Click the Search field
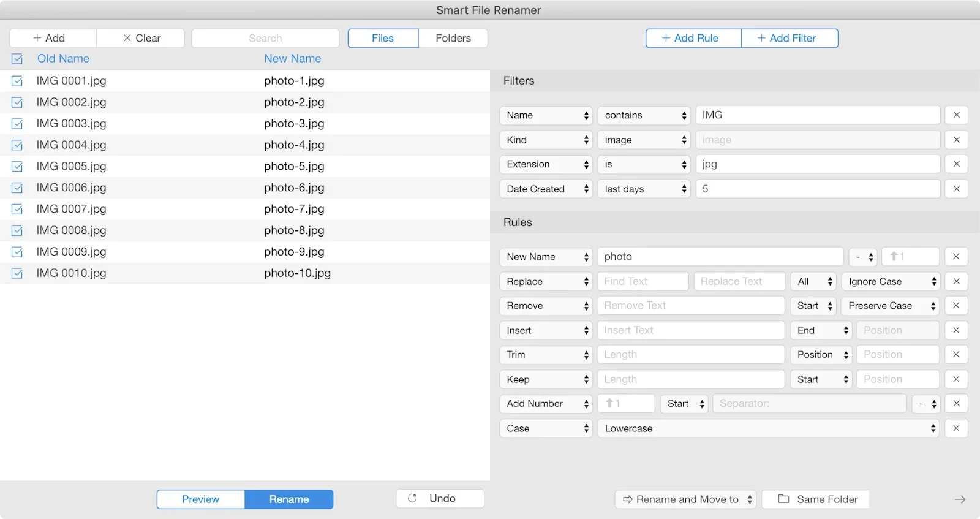Screen dimensions: 980x519 pyautogui.click(x=265, y=38)
